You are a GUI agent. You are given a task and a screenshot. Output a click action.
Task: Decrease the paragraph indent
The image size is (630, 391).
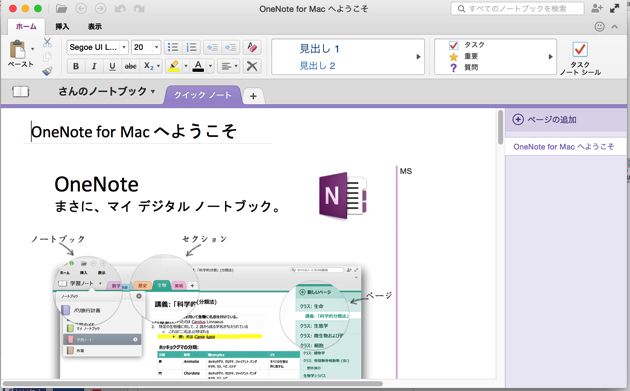[212, 47]
